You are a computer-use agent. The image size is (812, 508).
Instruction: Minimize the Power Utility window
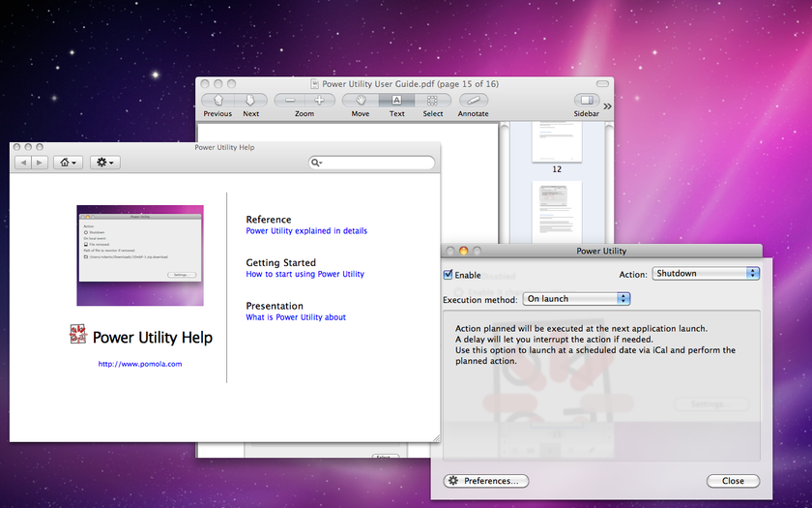(x=463, y=251)
